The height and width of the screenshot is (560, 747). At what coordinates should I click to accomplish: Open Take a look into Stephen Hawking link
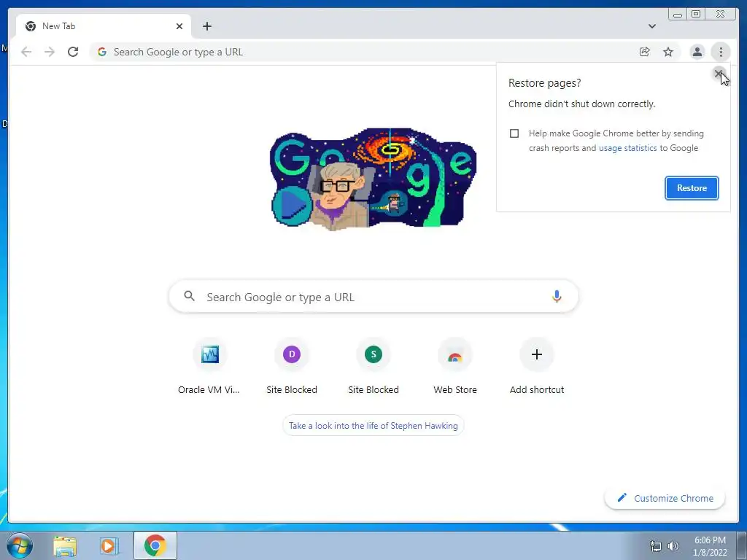coord(373,426)
